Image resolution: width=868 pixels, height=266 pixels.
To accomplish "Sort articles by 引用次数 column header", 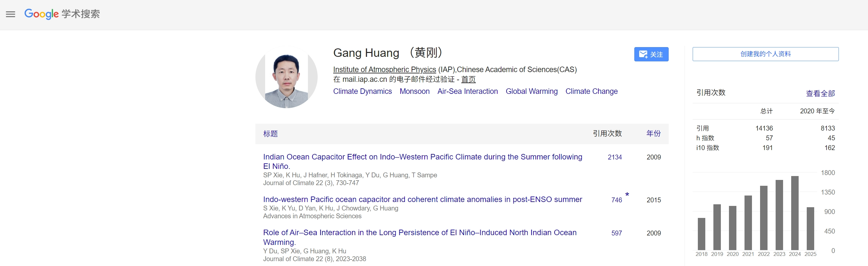I will click(x=607, y=133).
